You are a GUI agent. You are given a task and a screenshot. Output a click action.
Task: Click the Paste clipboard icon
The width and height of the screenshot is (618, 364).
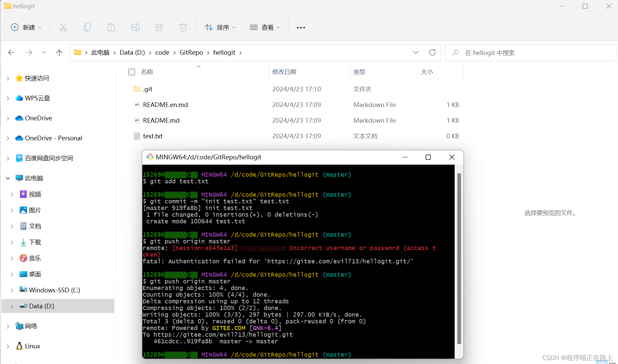[x=111, y=27]
